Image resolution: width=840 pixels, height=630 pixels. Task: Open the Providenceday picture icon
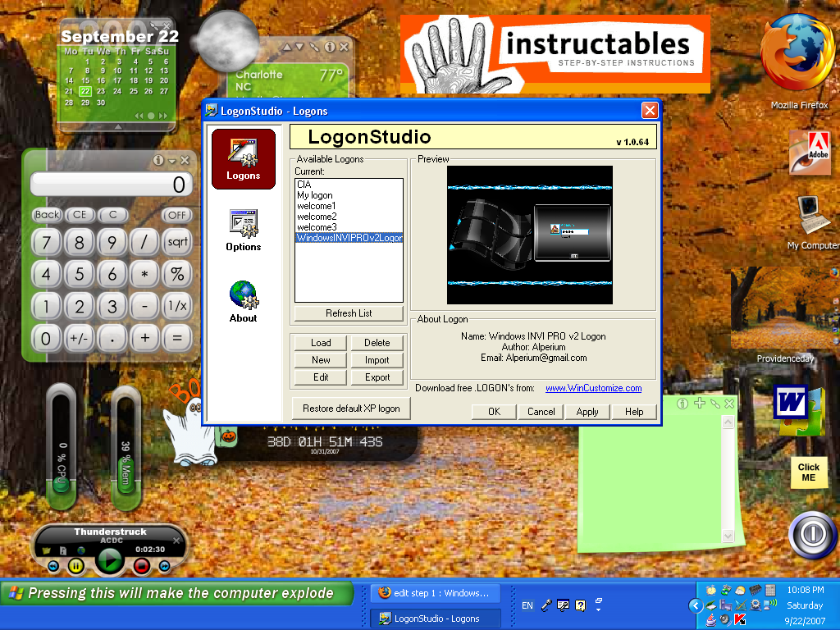[x=785, y=315]
